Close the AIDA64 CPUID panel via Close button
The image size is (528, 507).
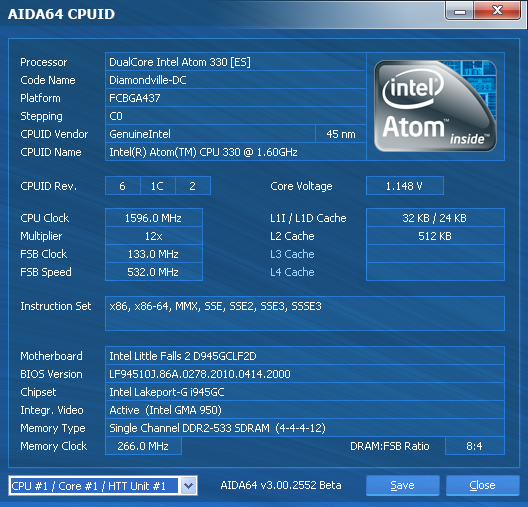click(482, 485)
